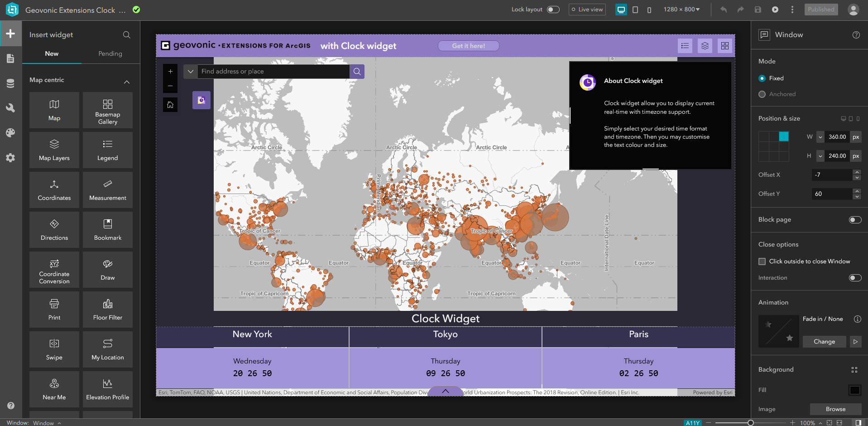Expand the chevron at map bottom center
This screenshot has height=426, width=868.
click(x=446, y=391)
